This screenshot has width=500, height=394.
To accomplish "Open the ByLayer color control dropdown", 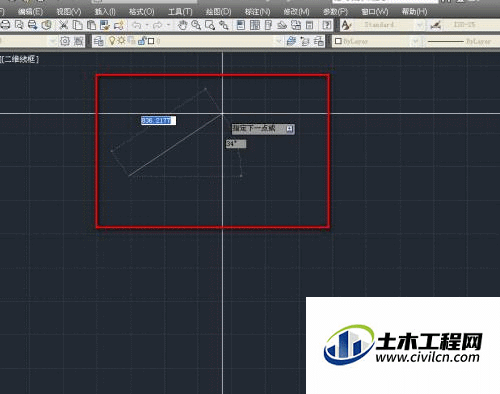I will point(376,41).
